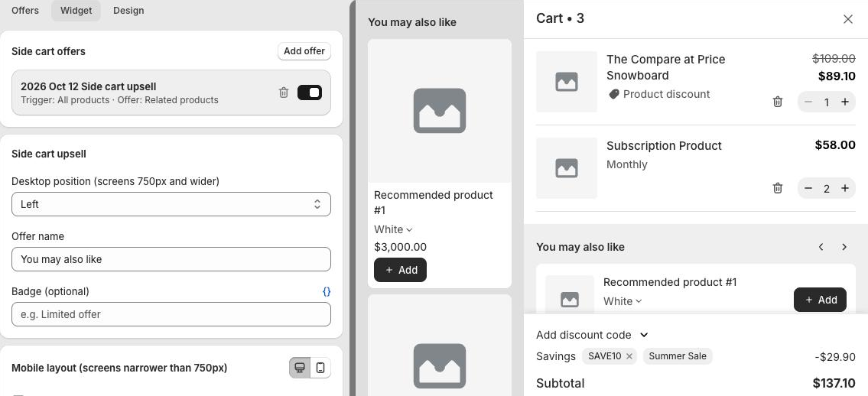
Task: Select the desktop preview icon in Mobile layout
Action: coord(300,368)
